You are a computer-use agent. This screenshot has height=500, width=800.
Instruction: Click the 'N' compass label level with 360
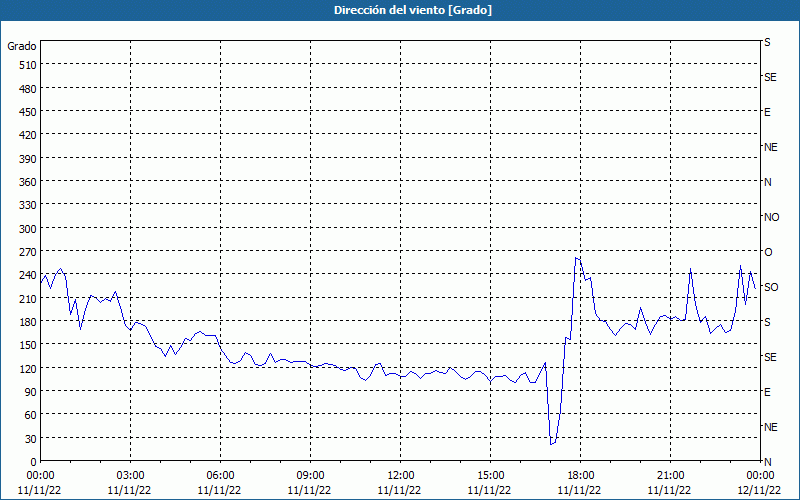point(767,182)
